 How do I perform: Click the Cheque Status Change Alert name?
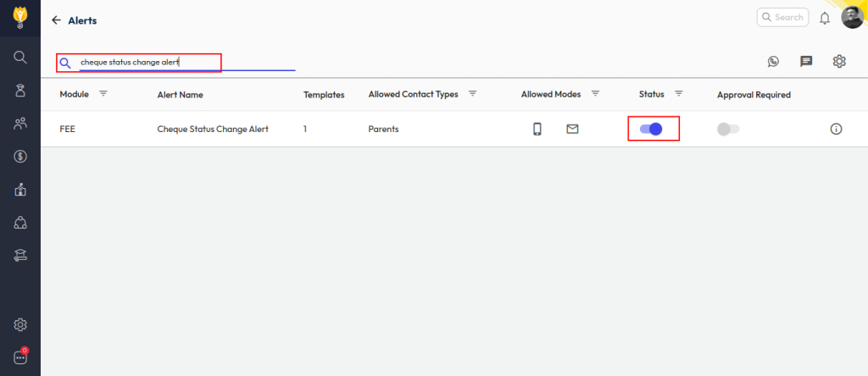pyautogui.click(x=213, y=129)
